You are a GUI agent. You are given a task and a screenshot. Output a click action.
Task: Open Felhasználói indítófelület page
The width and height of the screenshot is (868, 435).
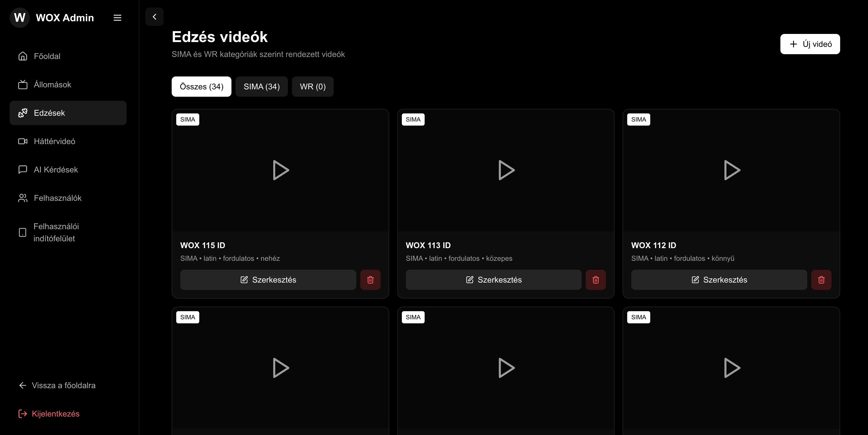68,232
